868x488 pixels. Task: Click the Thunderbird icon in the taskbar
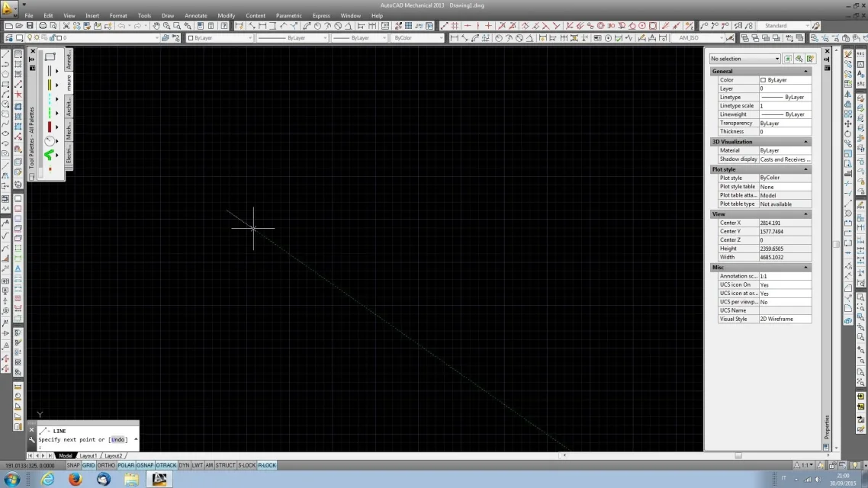pos(104,479)
